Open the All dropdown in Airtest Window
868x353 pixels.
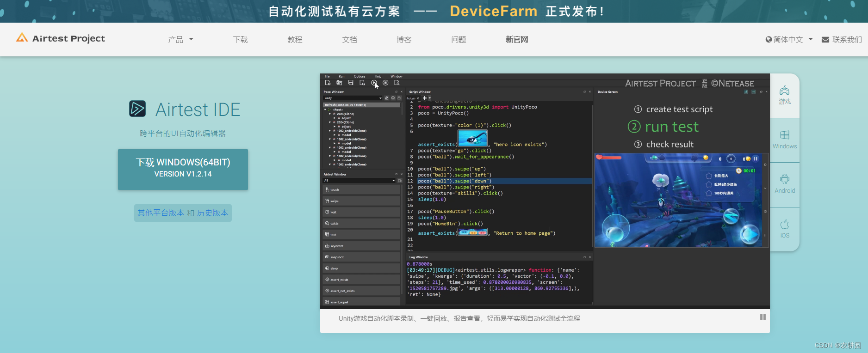[x=359, y=181]
